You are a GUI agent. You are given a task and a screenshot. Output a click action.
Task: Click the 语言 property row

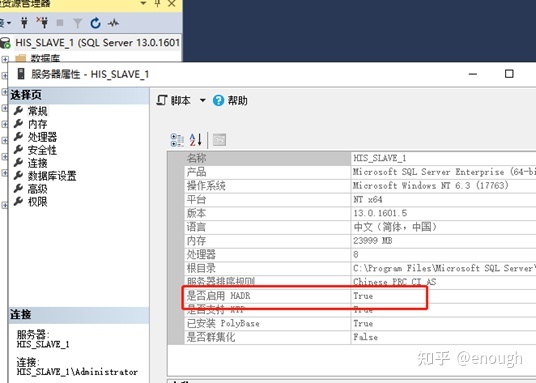coord(360,227)
